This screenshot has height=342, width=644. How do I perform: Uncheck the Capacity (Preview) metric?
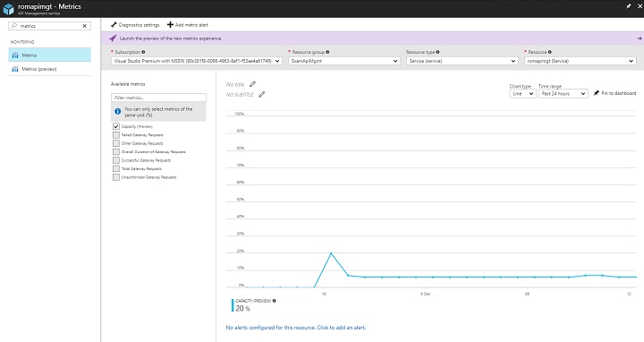[116, 126]
